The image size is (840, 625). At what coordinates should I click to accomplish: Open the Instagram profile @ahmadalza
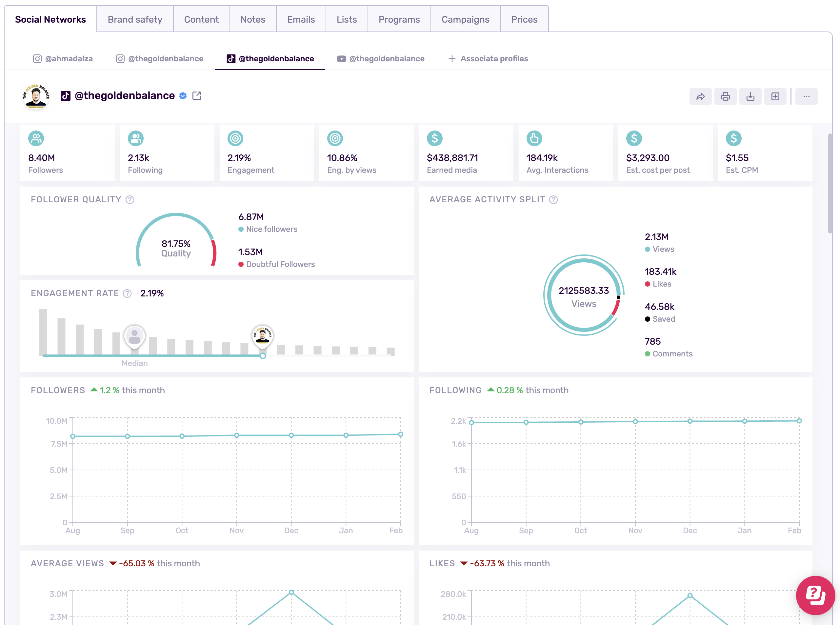63,59
